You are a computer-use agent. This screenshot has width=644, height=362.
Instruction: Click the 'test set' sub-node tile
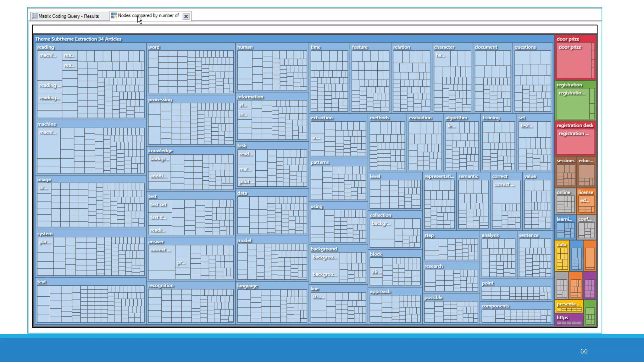coord(160,206)
